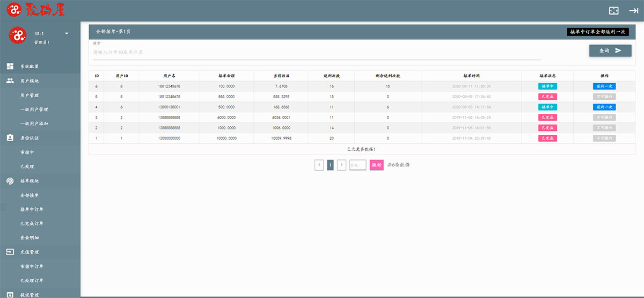Open 全部接单 in the sidebar

[30, 195]
